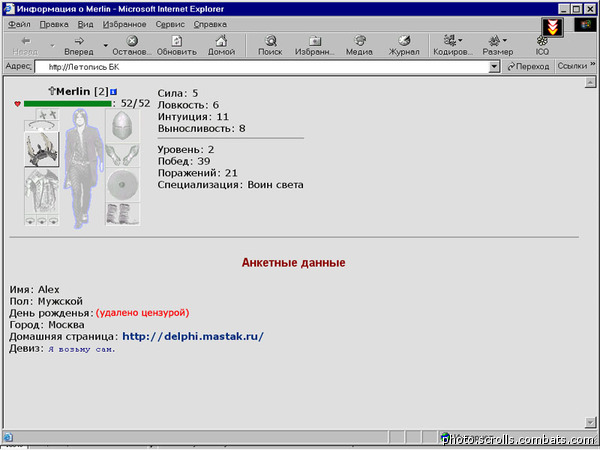Open the Журнал history button
This screenshot has width=600, height=450.
pyautogui.click(x=404, y=46)
